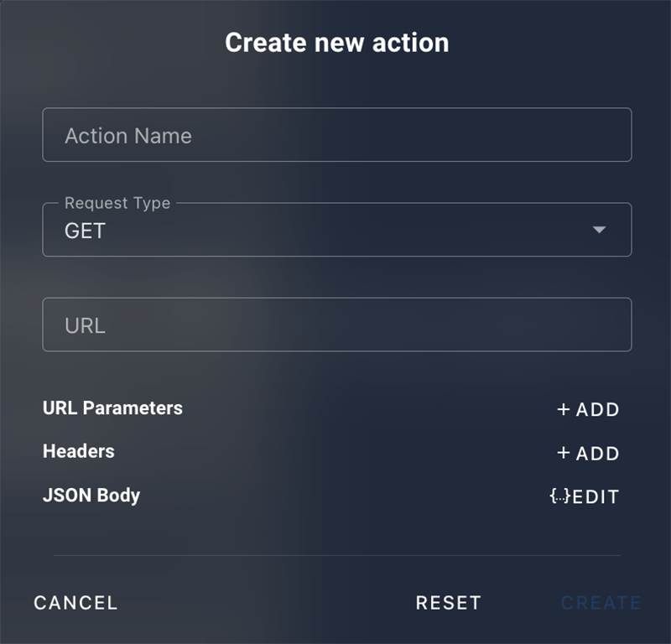The width and height of the screenshot is (671, 644).
Task: Add a new Headers entry
Action: (x=588, y=453)
